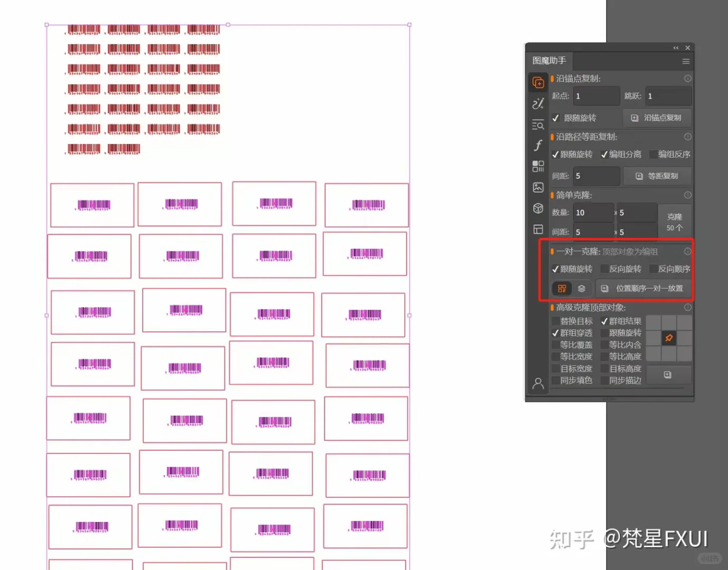Enable the 等比高度 checkbox

click(604, 357)
